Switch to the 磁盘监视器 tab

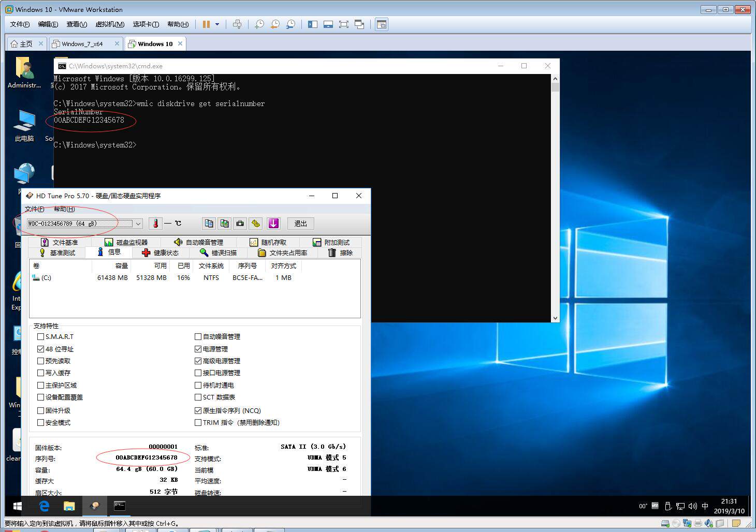coord(126,242)
